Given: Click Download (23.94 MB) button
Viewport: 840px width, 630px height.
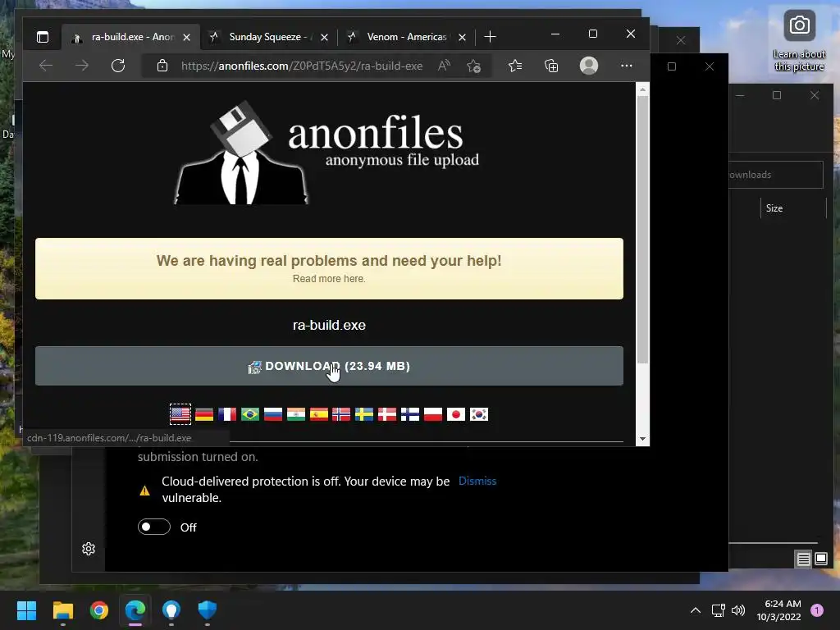Looking at the screenshot, I should pos(329,366).
